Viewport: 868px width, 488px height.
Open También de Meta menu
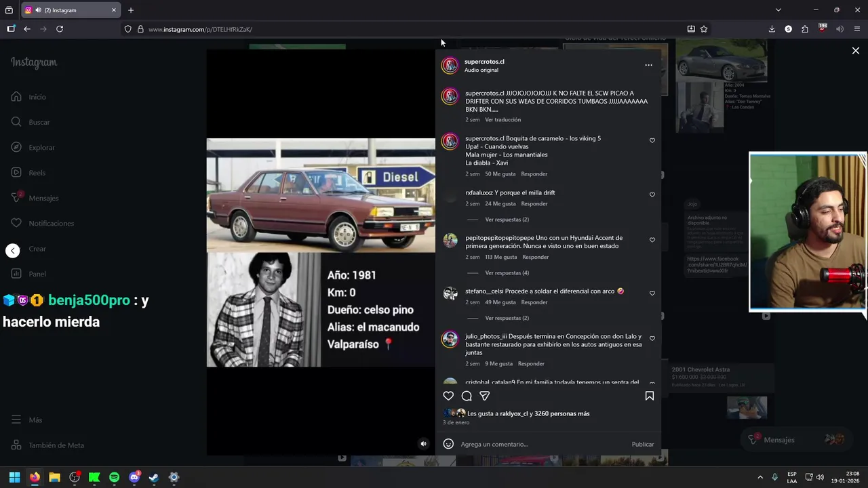click(47, 445)
